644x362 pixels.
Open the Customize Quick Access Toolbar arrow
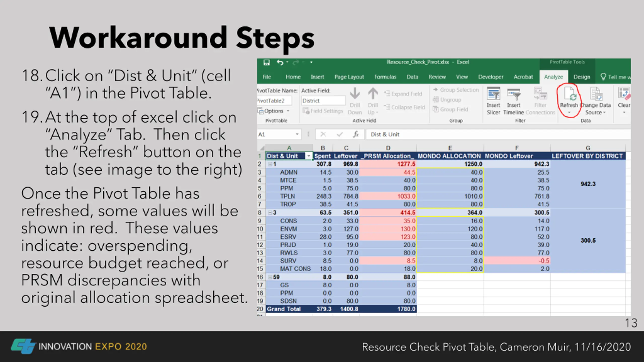pyautogui.click(x=311, y=62)
